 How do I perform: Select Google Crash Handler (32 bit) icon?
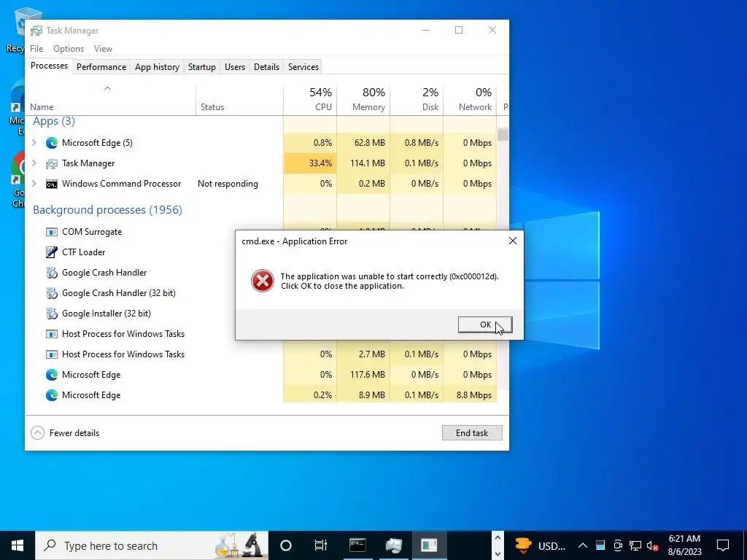[52, 293]
